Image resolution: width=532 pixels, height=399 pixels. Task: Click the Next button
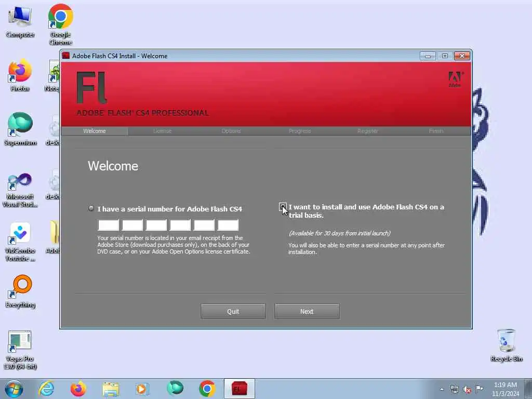tap(307, 311)
